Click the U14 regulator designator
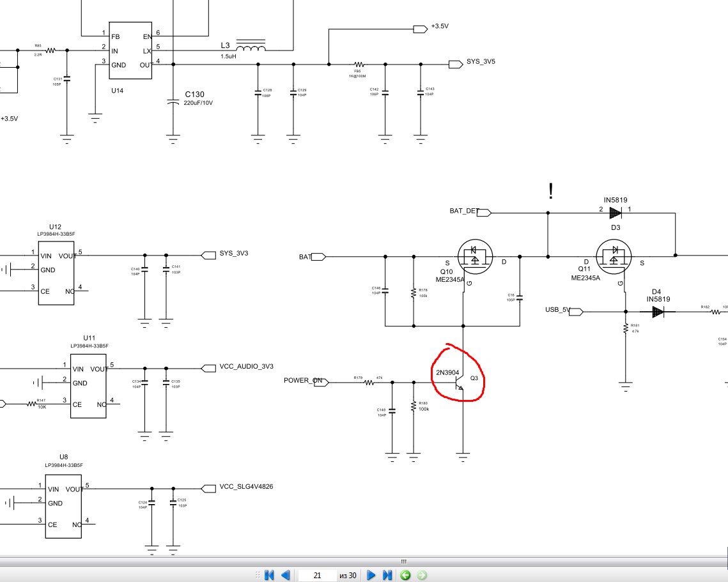 pyautogui.click(x=117, y=91)
